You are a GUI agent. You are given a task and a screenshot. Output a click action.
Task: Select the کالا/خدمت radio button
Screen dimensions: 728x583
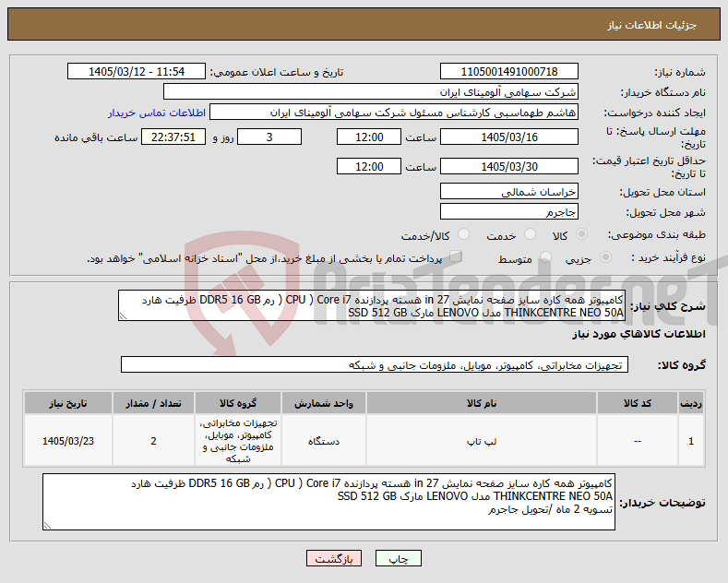463,234
